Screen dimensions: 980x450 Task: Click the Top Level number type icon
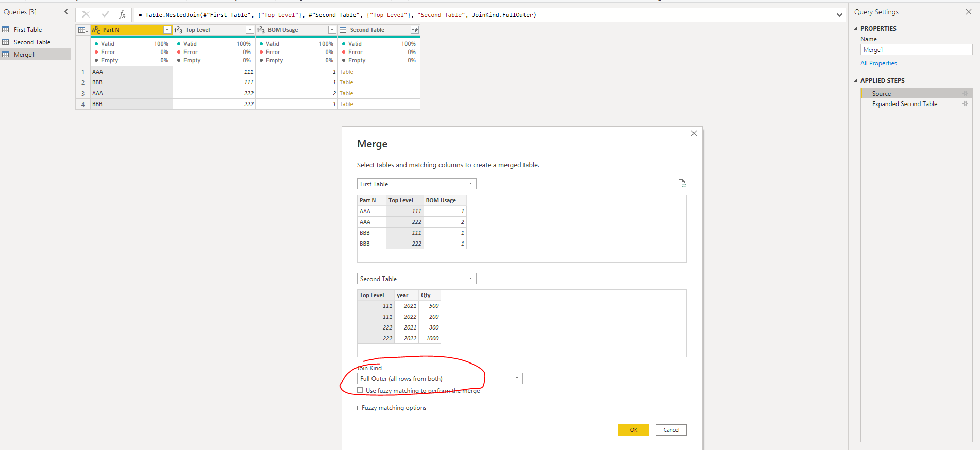(178, 30)
